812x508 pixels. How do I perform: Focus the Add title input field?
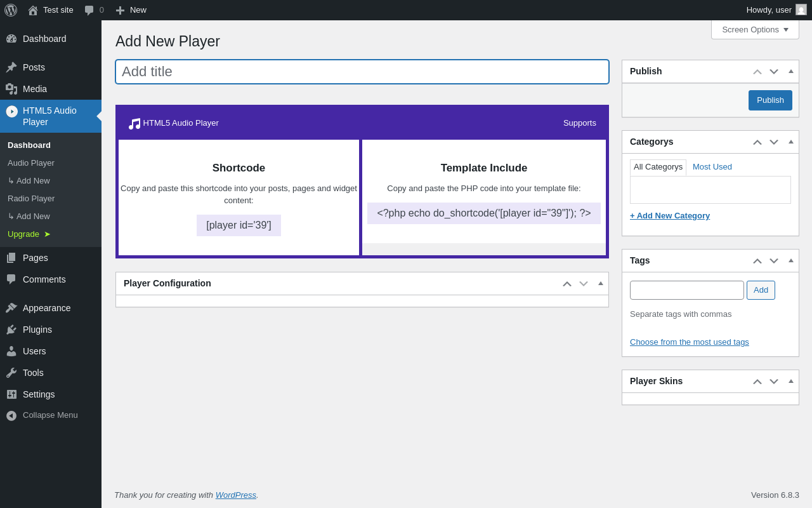pyautogui.click(x=362, y=72)
